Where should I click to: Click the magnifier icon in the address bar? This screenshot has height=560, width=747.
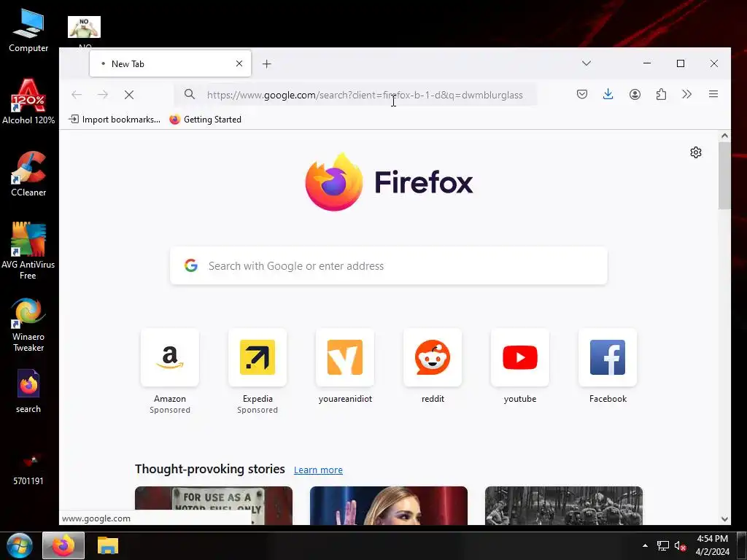pos(190,94)
